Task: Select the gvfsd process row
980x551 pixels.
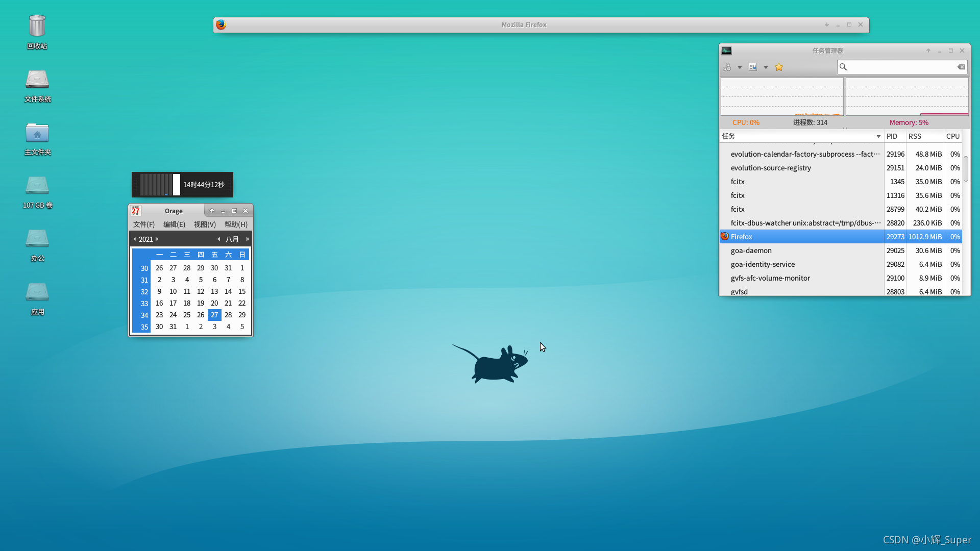Action: pos(841,291)
